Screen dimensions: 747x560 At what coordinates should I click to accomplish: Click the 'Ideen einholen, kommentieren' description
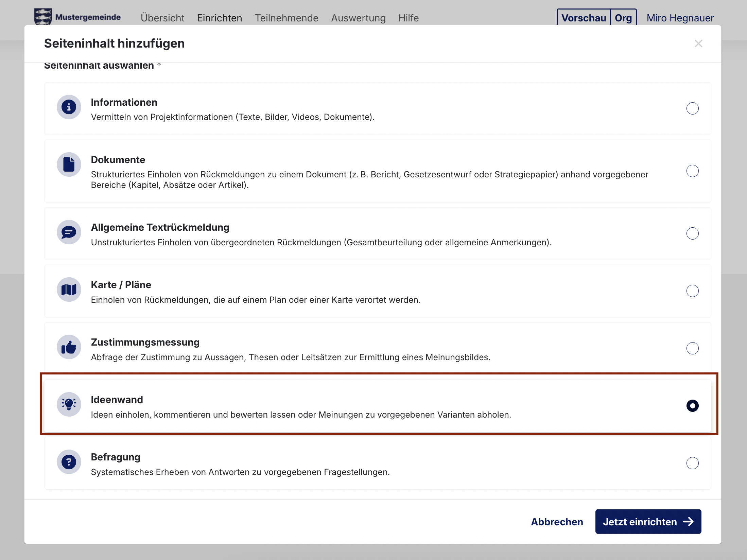point(301,415)
